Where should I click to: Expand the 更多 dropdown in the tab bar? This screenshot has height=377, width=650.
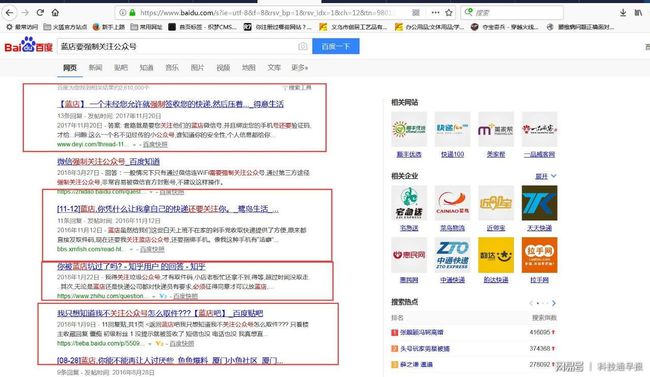point(300,67)
